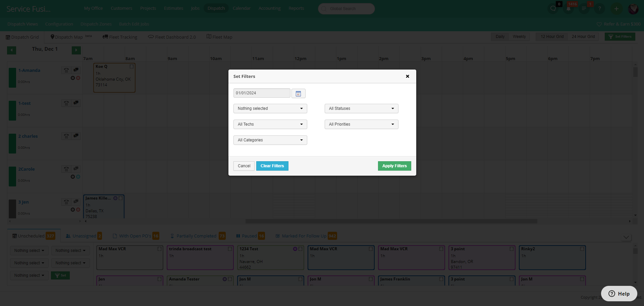Open the notifications bell icon
This screenshot has width=644, height=306.
click(x=569, y=9)
